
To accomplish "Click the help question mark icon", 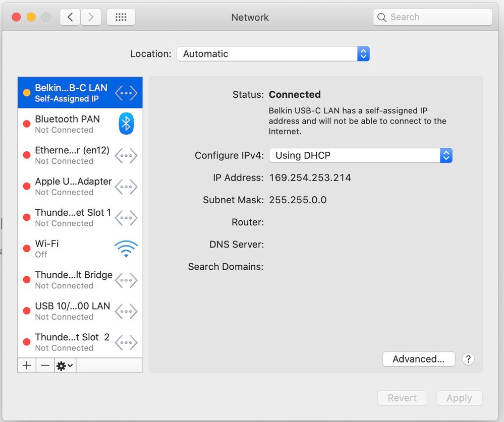I will coord(468,359).
